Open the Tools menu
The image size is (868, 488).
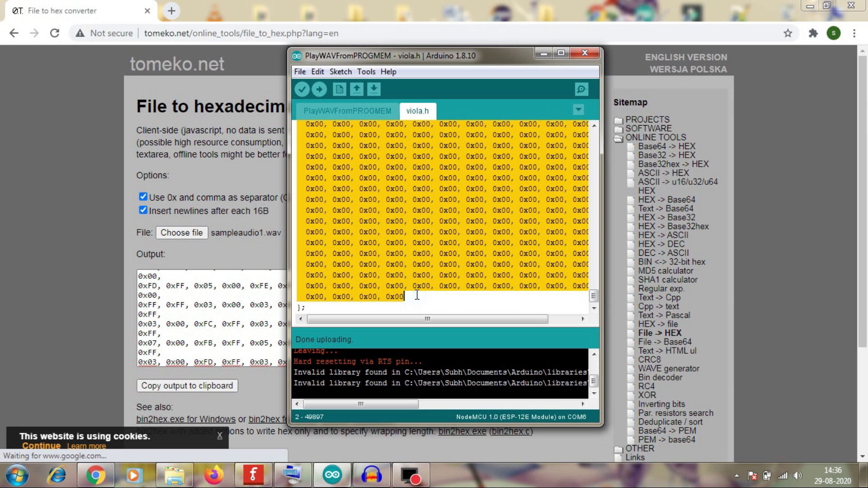pyautogui.click(x=366, y=72)
